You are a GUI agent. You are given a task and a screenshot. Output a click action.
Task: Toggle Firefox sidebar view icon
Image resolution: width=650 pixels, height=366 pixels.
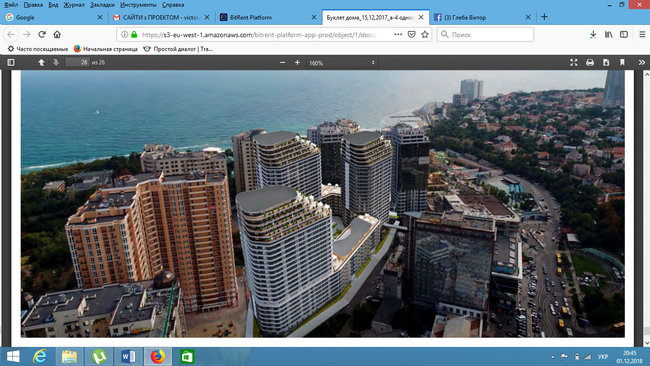624,35
